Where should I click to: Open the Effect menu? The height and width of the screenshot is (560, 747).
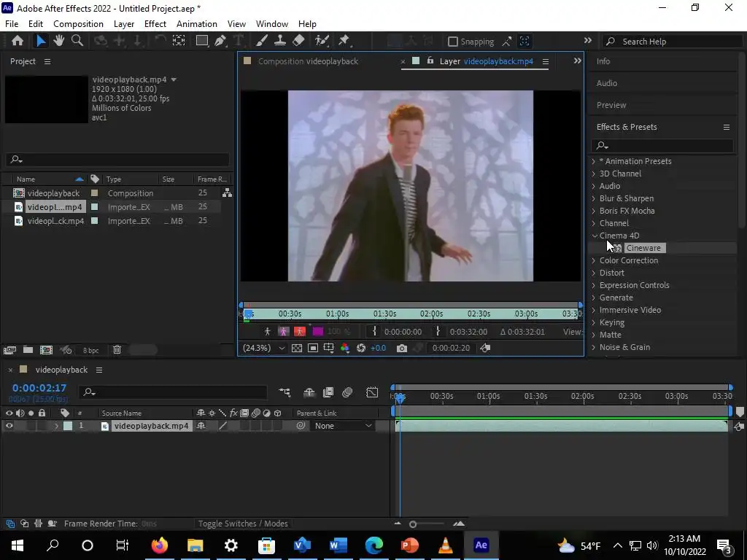click(155, 24)
